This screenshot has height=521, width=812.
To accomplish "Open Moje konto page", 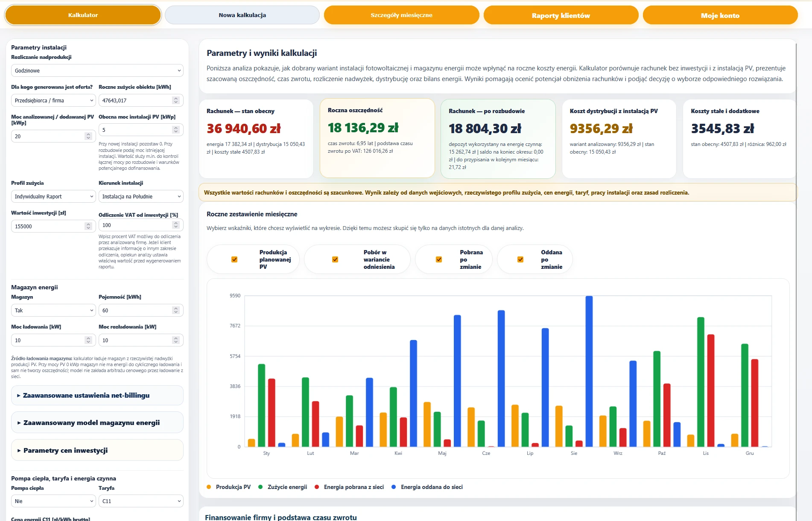I will 720,15.
